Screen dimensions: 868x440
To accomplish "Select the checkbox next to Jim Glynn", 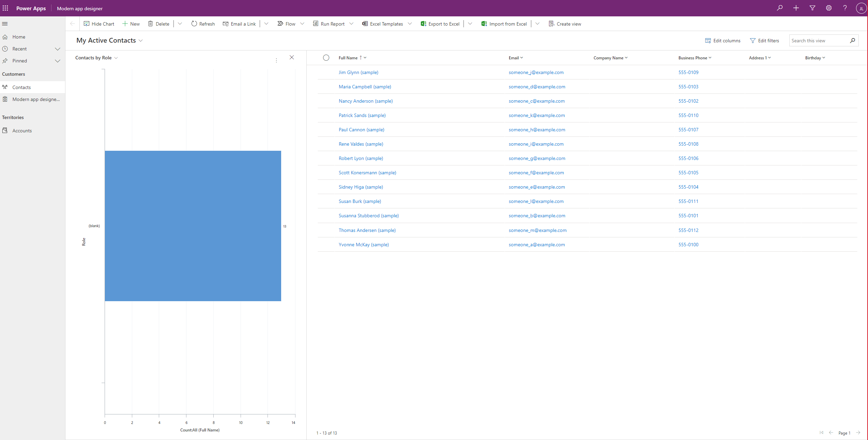I will coord(326,72).
